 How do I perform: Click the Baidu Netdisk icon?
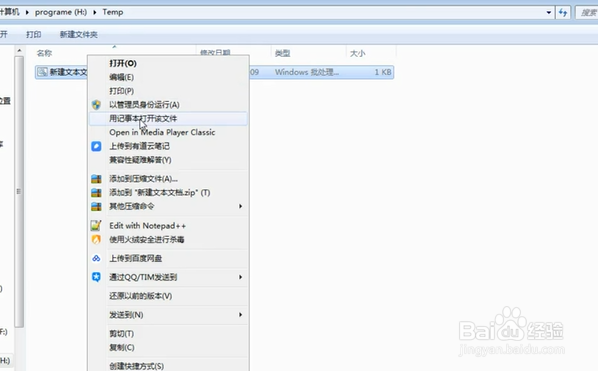(96, 259)
